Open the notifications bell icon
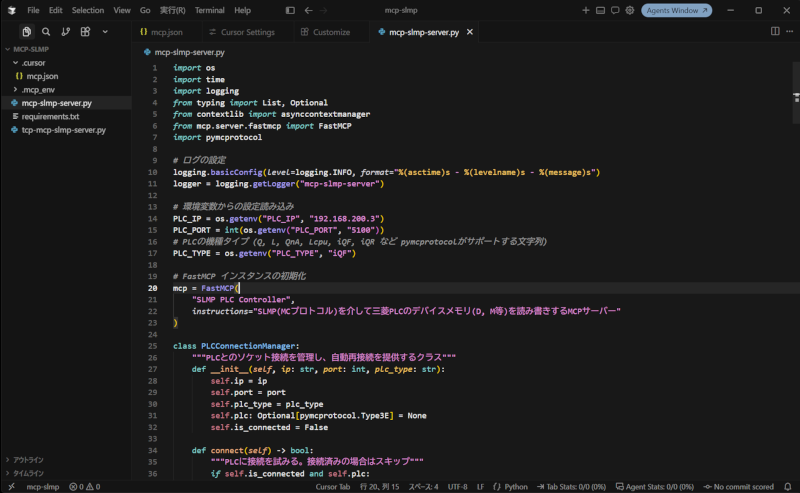The image size is (800, 493). tap(788, 487)
